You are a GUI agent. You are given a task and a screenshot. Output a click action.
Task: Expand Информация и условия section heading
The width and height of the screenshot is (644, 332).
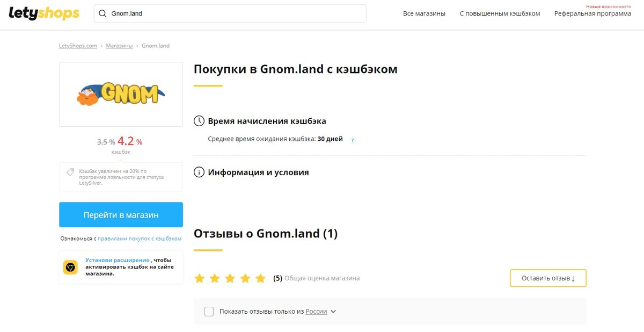[258, 172]
